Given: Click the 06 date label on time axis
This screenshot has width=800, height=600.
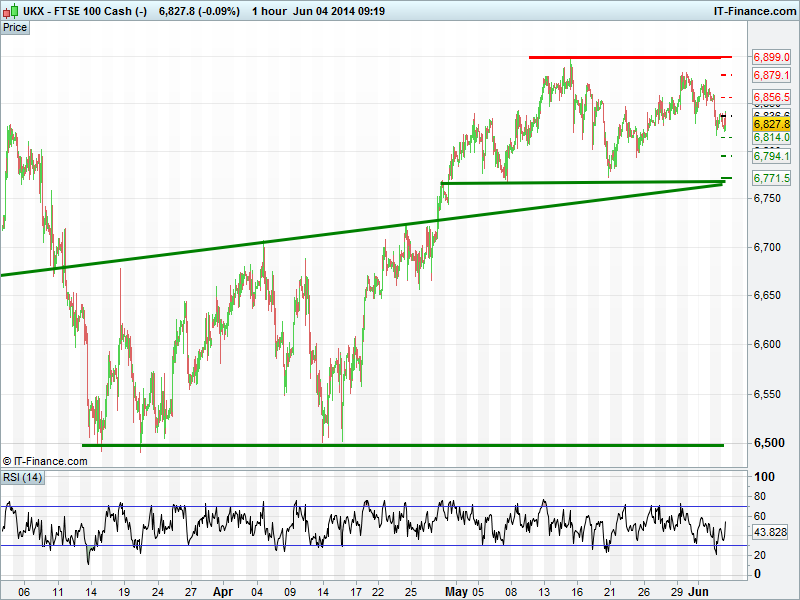Looking at the screenshot, I should [24, 592].
